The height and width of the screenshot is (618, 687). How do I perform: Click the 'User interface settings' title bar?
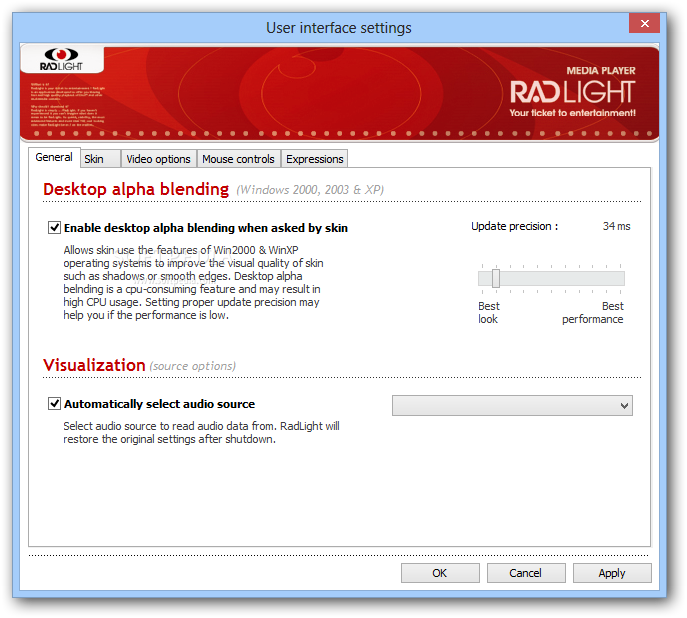(x=339, y=28)
